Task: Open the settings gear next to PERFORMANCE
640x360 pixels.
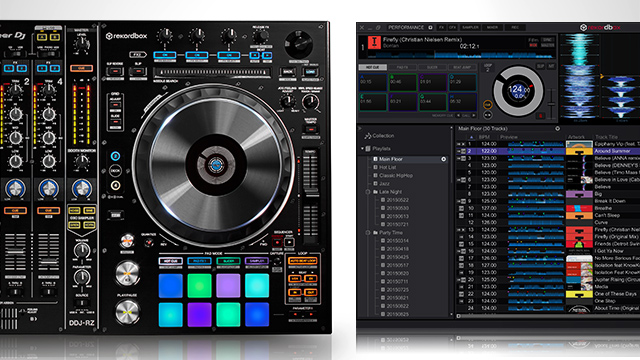Action: [x=431, y=27]
